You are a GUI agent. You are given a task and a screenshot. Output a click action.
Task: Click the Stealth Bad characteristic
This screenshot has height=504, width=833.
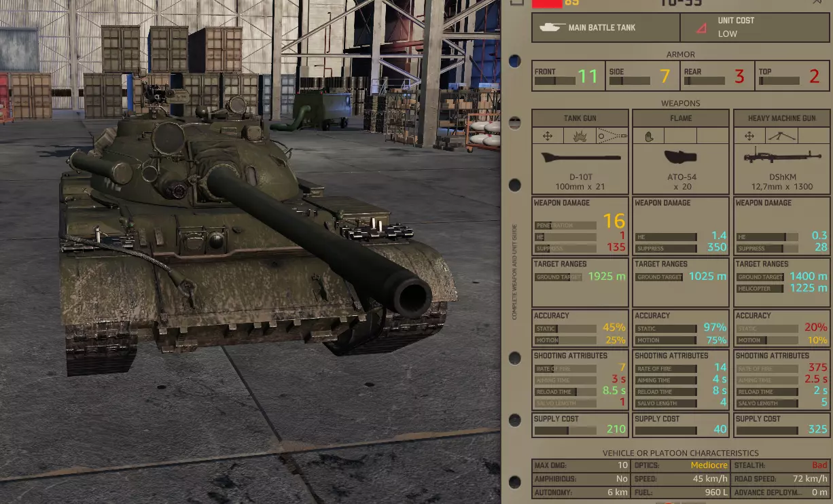pos(781,465)
